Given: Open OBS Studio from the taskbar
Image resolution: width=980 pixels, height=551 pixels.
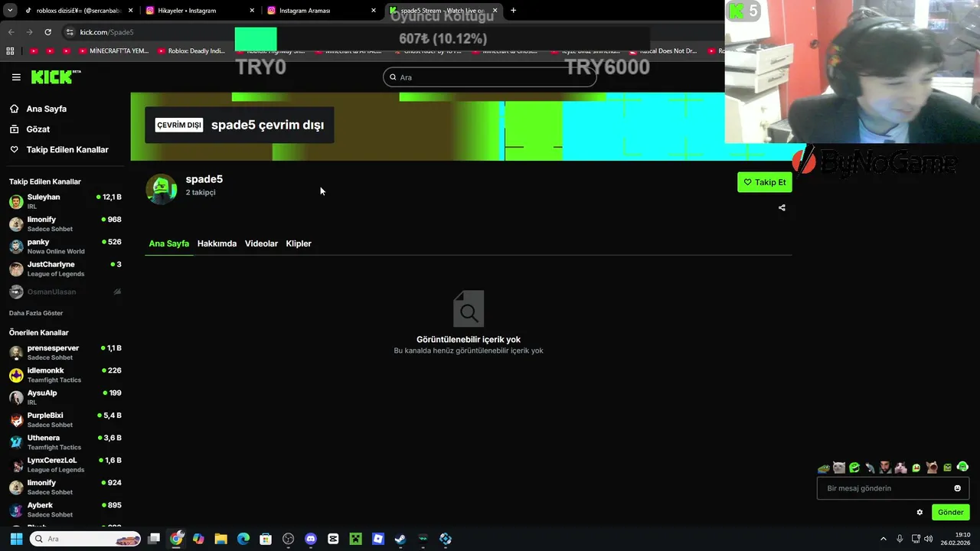Looking at the screenshot, I should point(288,539).
